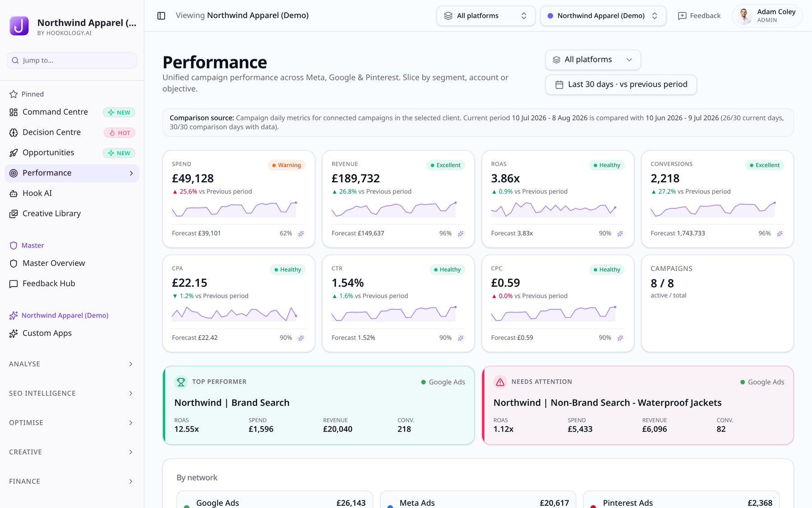The height and width of the screenshot is (508, 812).
Task: Select the Pinterest Ads network card
Action: 681,499
